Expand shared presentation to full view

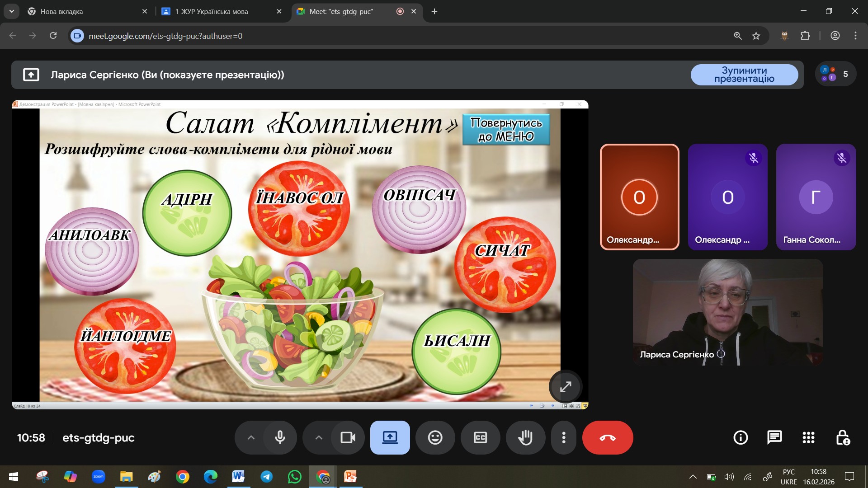(x=566, y=387)
